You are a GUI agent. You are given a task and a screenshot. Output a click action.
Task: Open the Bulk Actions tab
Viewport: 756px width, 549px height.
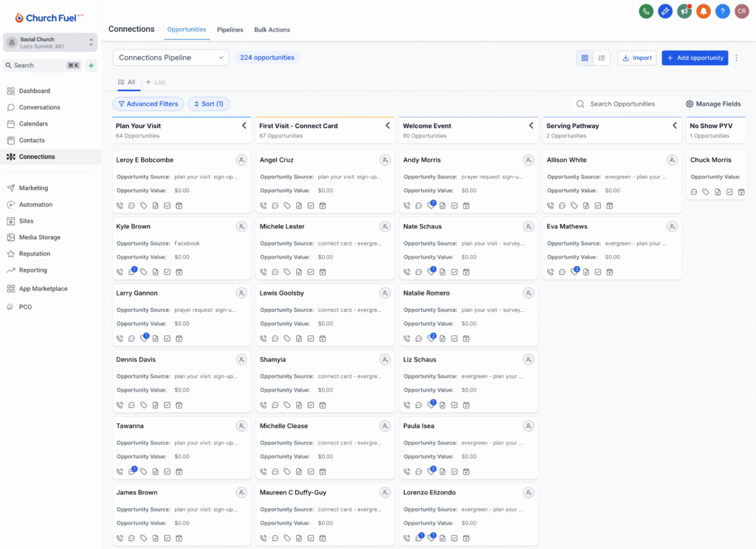point(272,30)
